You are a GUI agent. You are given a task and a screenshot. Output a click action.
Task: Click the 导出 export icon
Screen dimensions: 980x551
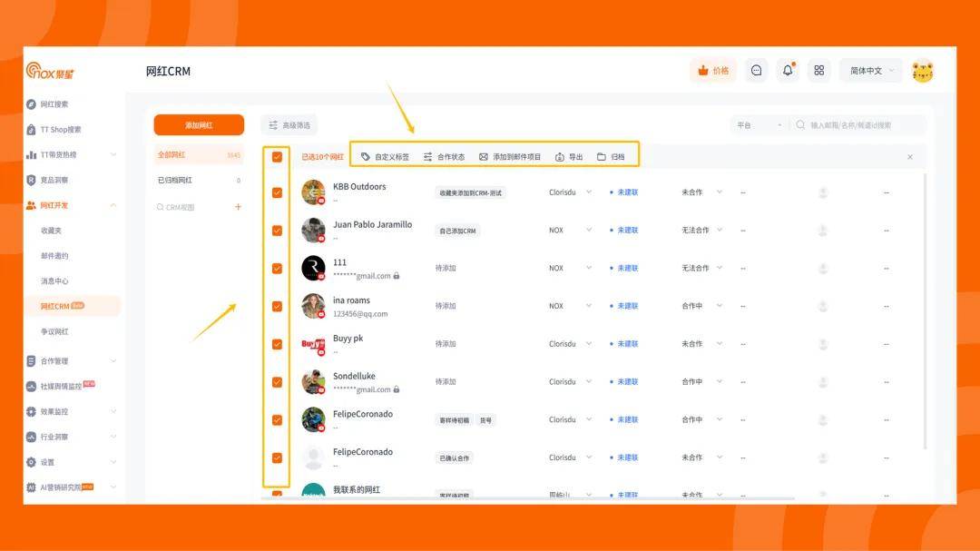click(x=560, y=157)
